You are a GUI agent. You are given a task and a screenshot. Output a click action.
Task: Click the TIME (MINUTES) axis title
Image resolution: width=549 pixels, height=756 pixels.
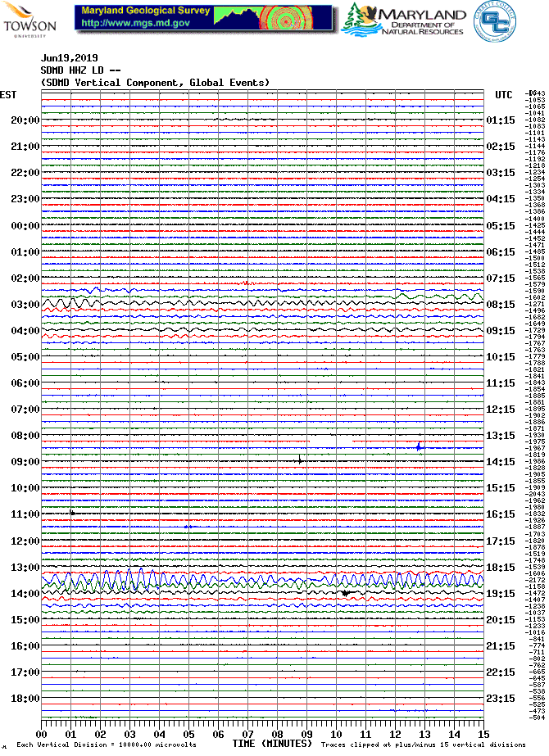(272, 744)
